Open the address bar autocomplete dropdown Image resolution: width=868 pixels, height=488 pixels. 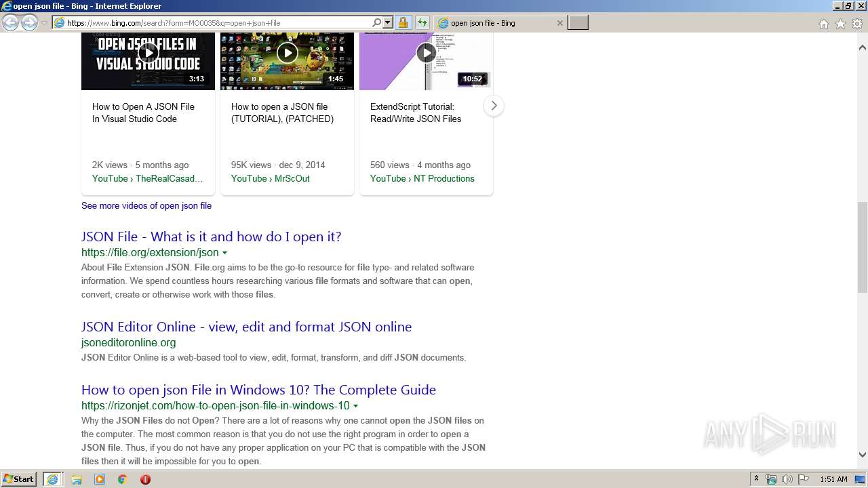388,22
